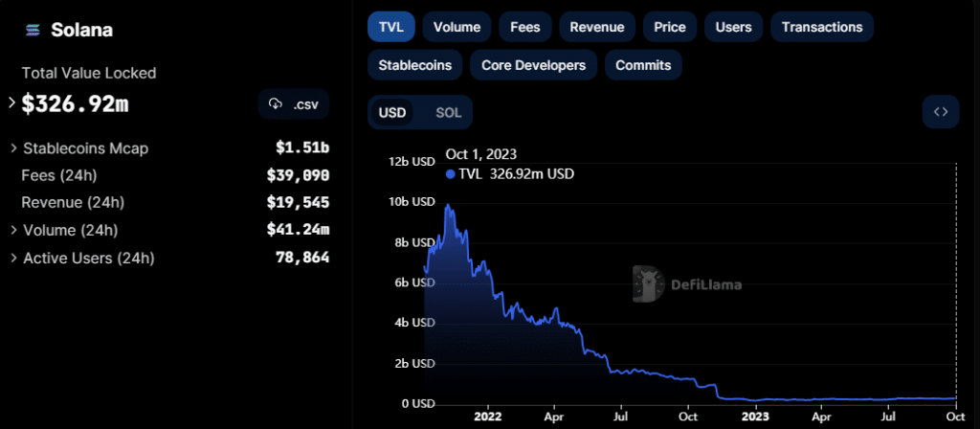Toggle the Transactions metric chip

point(821,27)
